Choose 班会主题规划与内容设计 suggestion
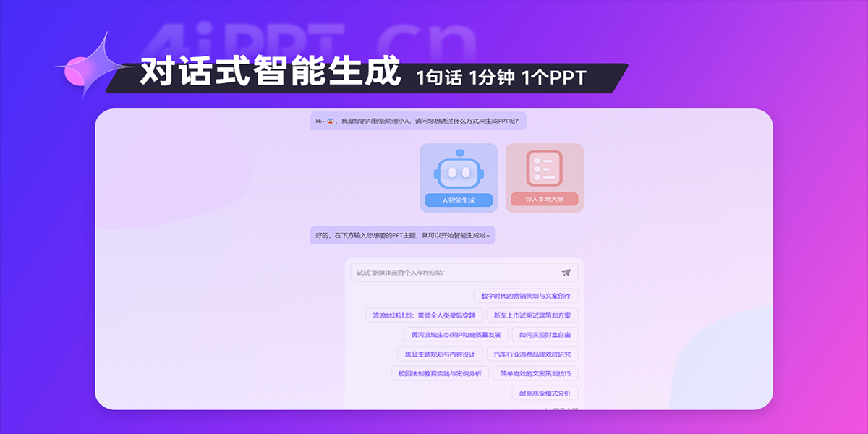This screenshot has height=434, width=868. pyautogui.click(x=441, y=354)
